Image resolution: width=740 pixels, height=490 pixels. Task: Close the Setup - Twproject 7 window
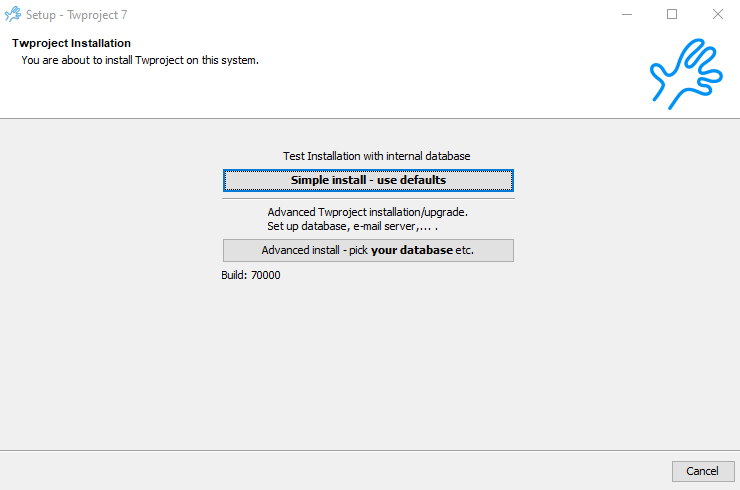click(x=717, y=15)
